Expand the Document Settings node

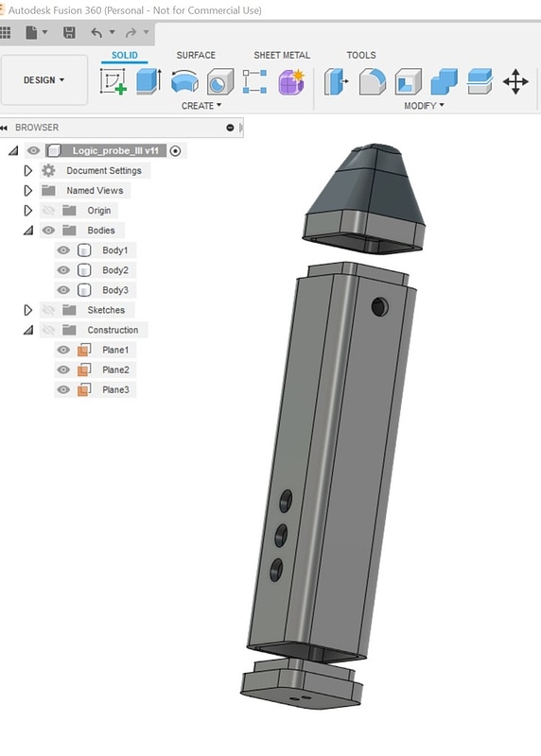point(28,171)
